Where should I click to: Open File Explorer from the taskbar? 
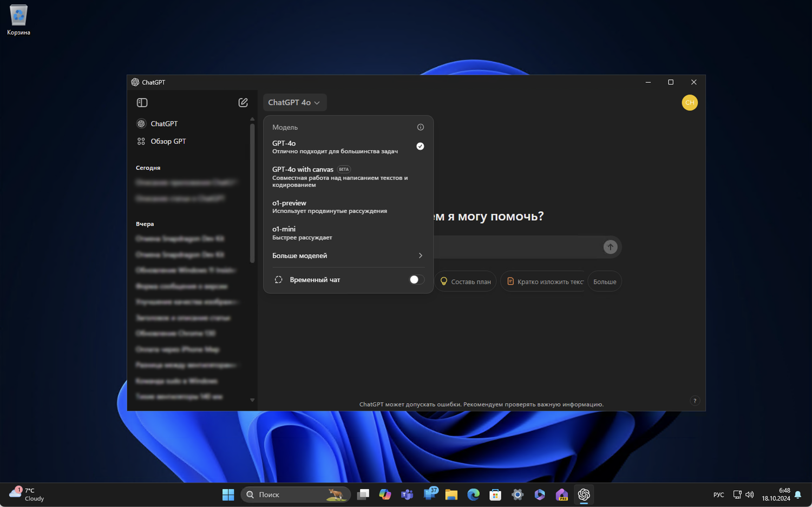click(451, 495)
